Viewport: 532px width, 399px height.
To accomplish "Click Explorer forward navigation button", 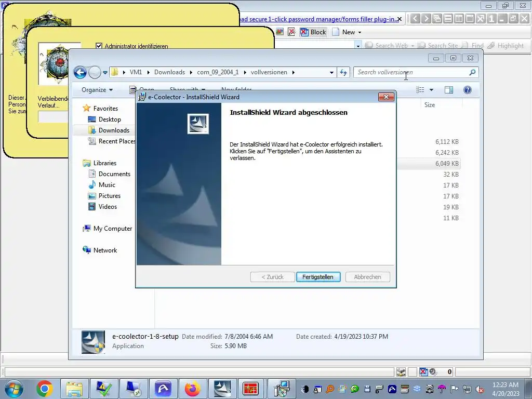I will point(95,72).
